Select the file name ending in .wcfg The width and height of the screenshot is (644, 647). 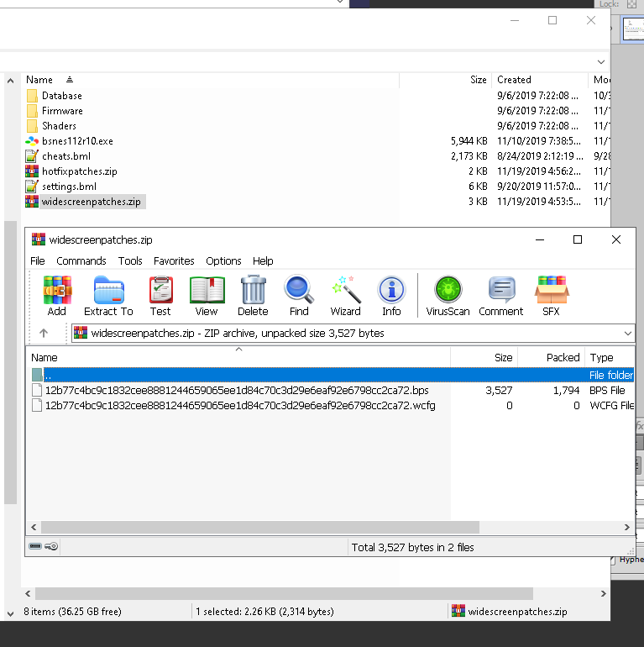click(240, 406)
